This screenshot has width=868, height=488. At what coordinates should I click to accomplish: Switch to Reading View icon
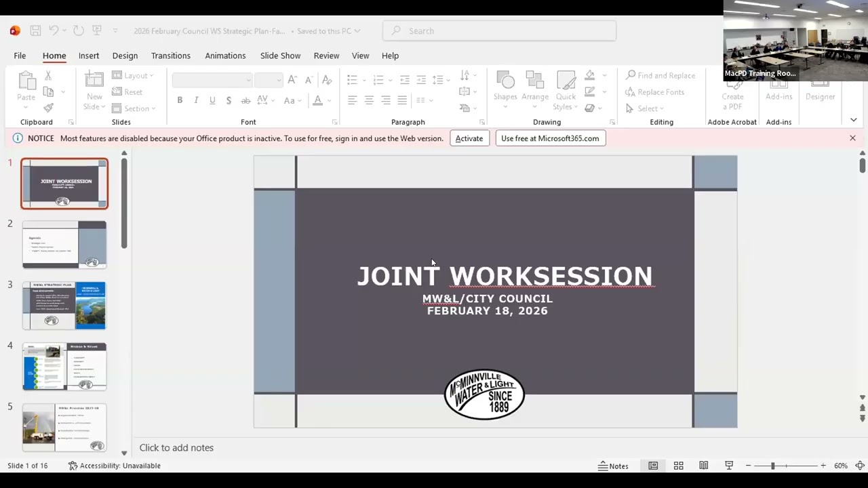[704, 466]
